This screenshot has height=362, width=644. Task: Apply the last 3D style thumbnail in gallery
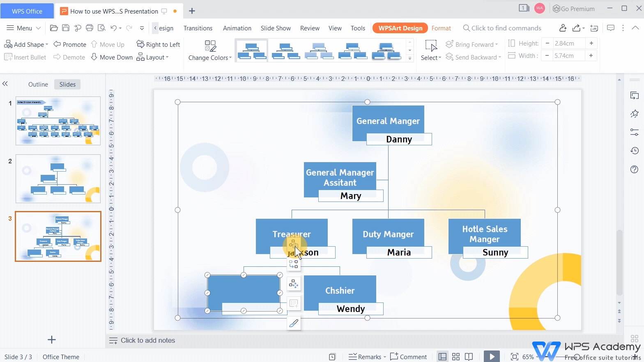(386, 50)
